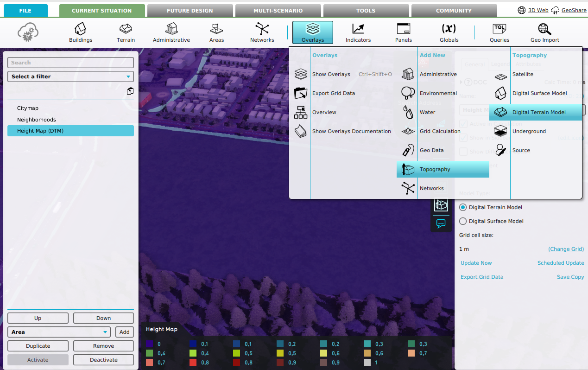Screen dimensions: 588x370
Task: Click the copy icon above overlay list
Action: tap(130, 91)
